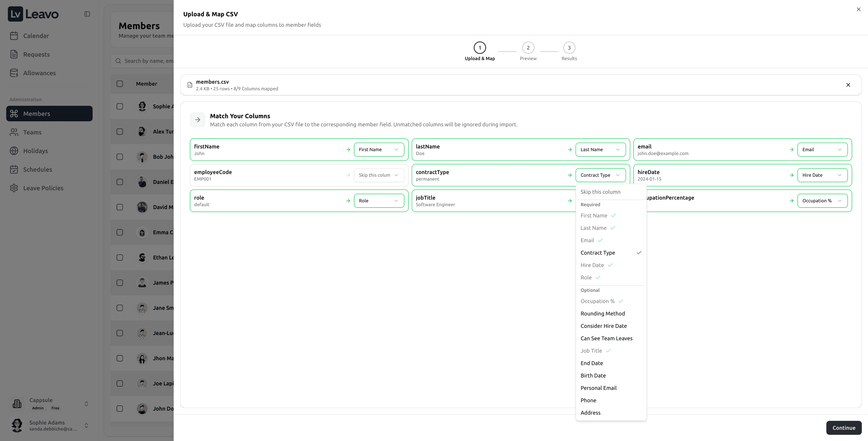Viewport: 868px width, 441px height.
Task: Click the Search by name input field
Action: pos(148,61)
